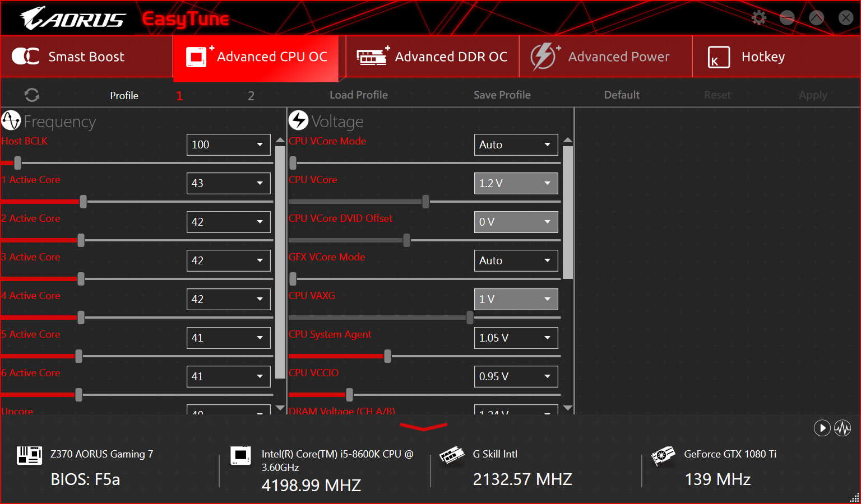This screenshot has width=861, height=504.
Task: Collapse the info panel with red chevron
Action: pyautogui.click(x=424, y=427)
